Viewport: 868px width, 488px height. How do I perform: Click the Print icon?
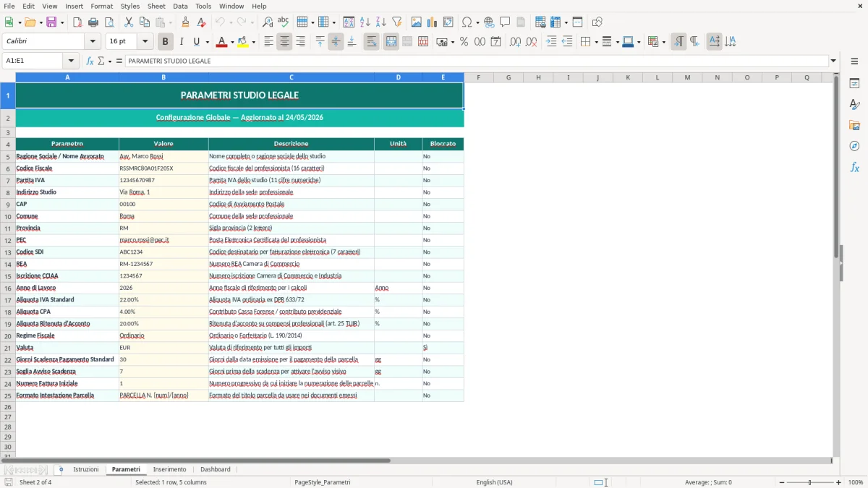[x=93, y=22]
